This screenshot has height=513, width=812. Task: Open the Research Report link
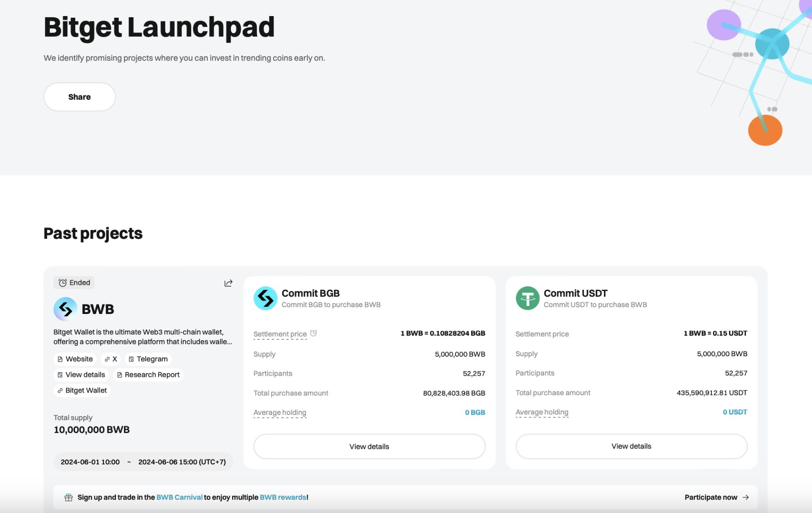click(x=148, y=374)
